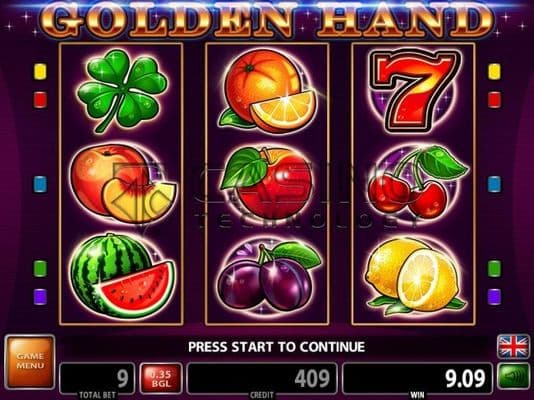Click the red apple symbol
Image resolution: width=534 pixels, height=400 pixels.
tap(267, 183)
